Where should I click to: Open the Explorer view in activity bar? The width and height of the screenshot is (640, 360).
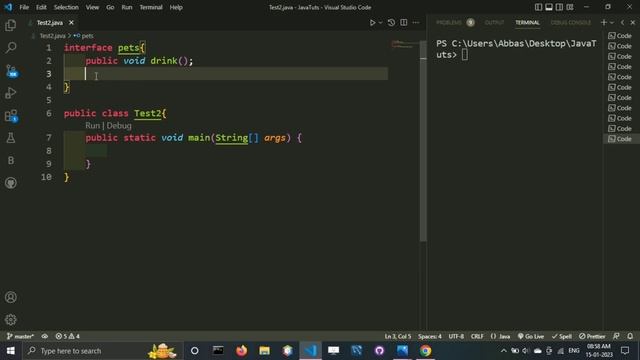11,25
